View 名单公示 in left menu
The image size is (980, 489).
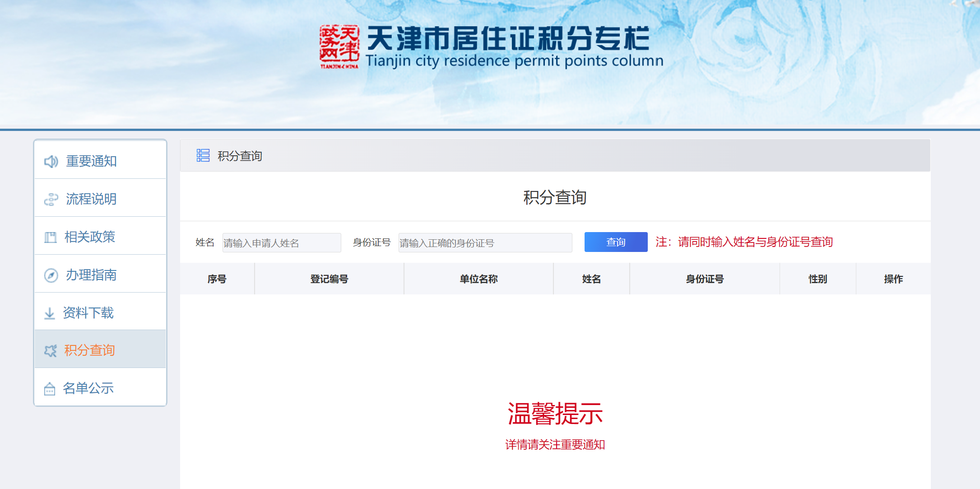pos(88,388)
